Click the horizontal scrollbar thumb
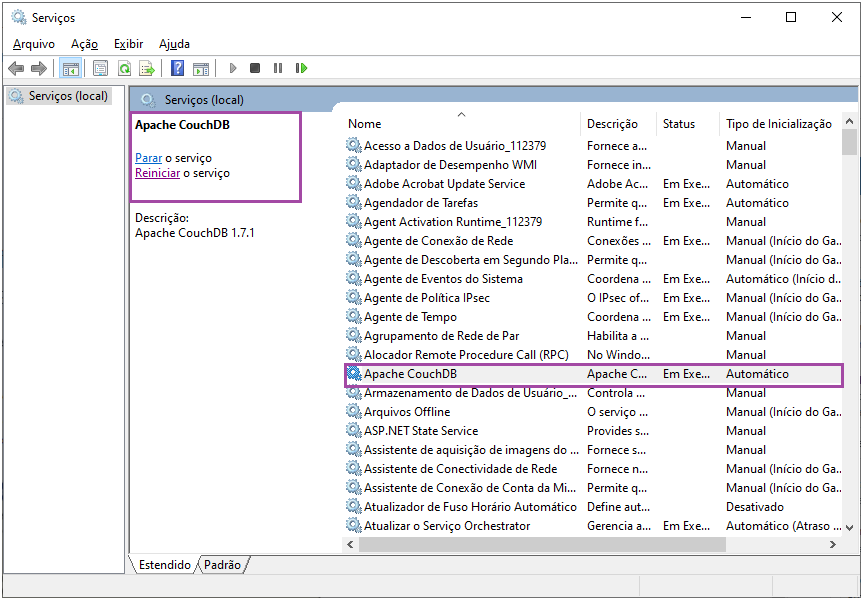 click(542, 544)
